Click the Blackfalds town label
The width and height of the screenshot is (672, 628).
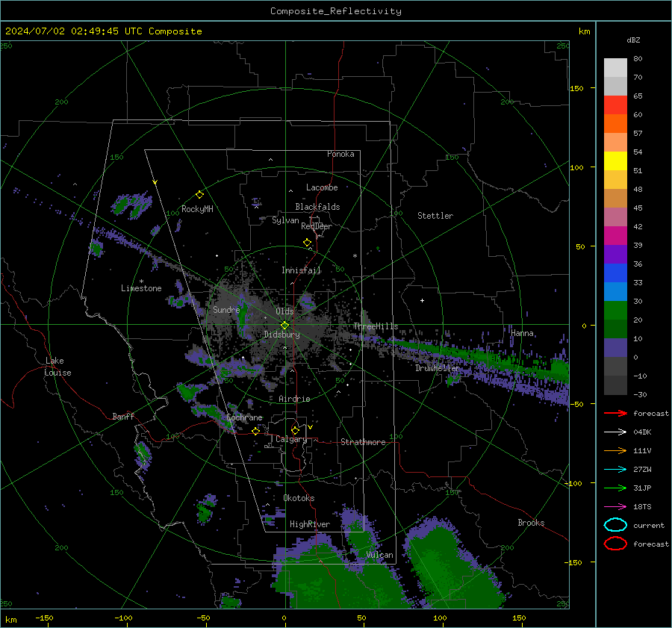tap(317, 207)
